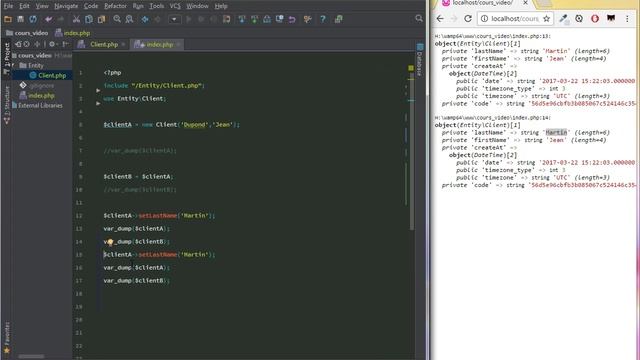The image size is (640, 360).
Task: Close the localhost/cours_video browser tab
Action: point(525,3)
